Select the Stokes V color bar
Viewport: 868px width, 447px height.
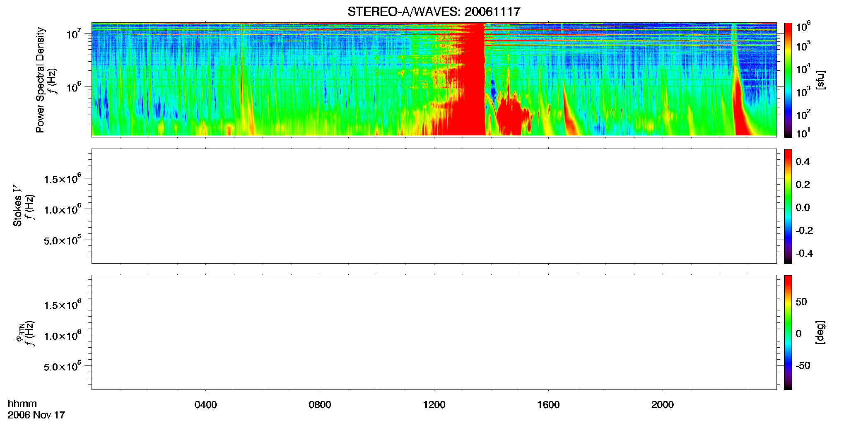click(788, 206)
